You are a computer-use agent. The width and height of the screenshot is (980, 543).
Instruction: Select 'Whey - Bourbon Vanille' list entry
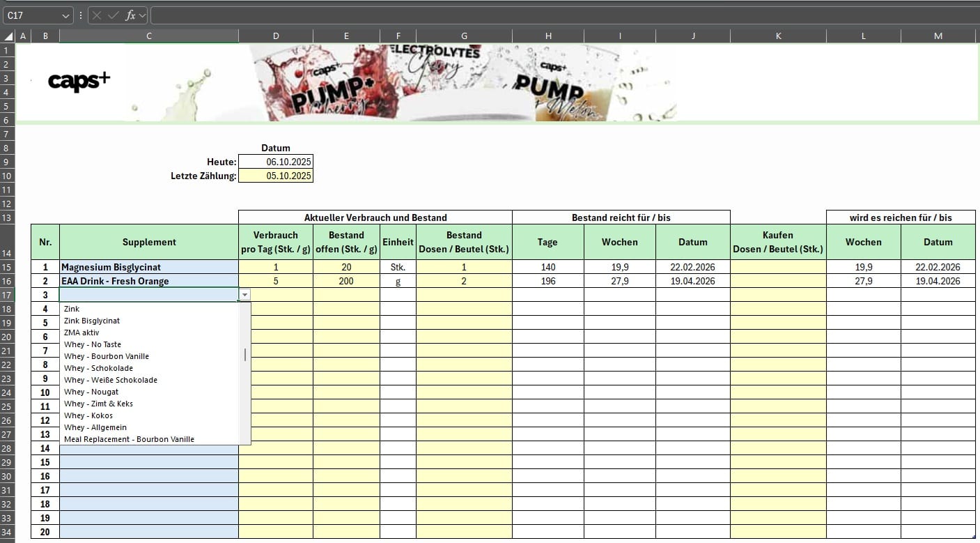(107, 356)
